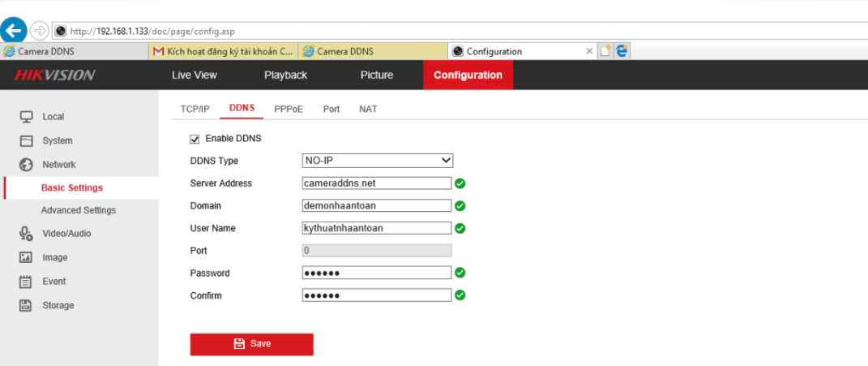
Task: Click the Local monitor icon in sidebar
Action: 26,117
